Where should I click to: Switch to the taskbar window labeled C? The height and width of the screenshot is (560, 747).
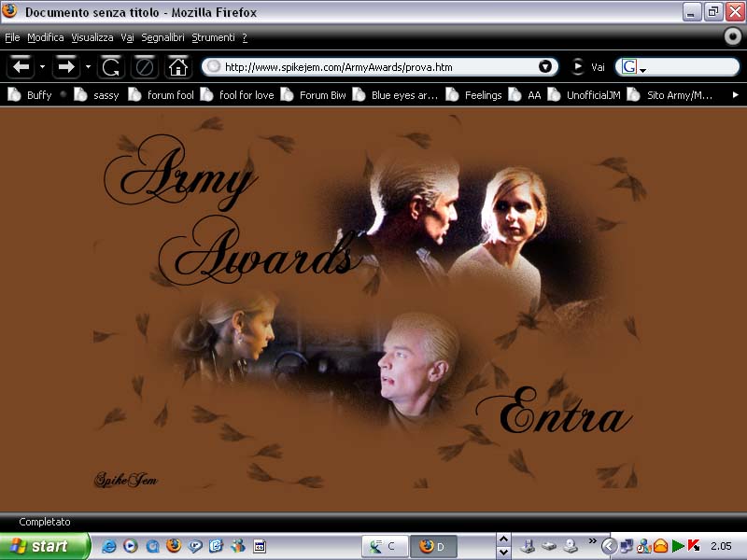click(x=385, y=546)
